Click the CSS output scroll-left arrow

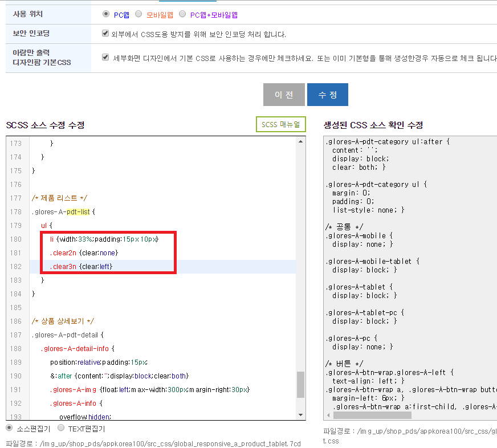click(328, 415)
